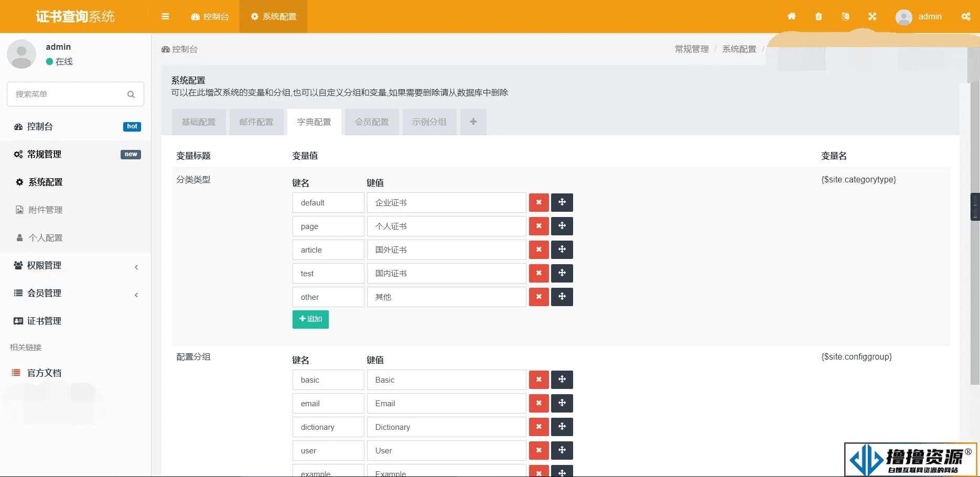Click move handle for 'email' row
Image resolution: width=980 pixels, height=477 pixels.
pos(562,403)
